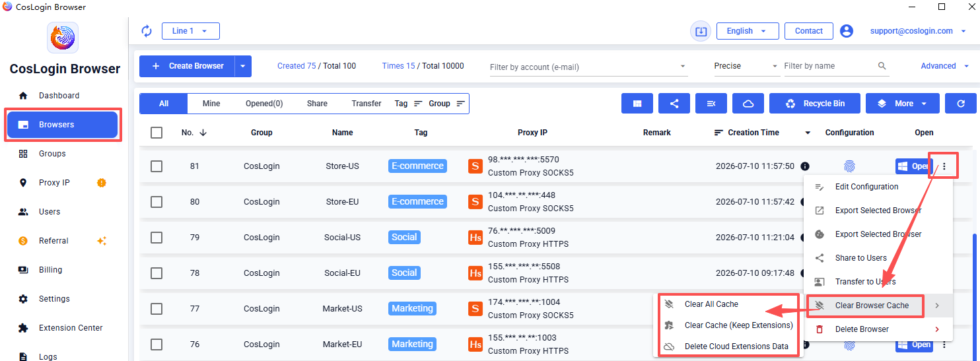Click the fingerprint icon in Market-EU row

click(849, 345)
